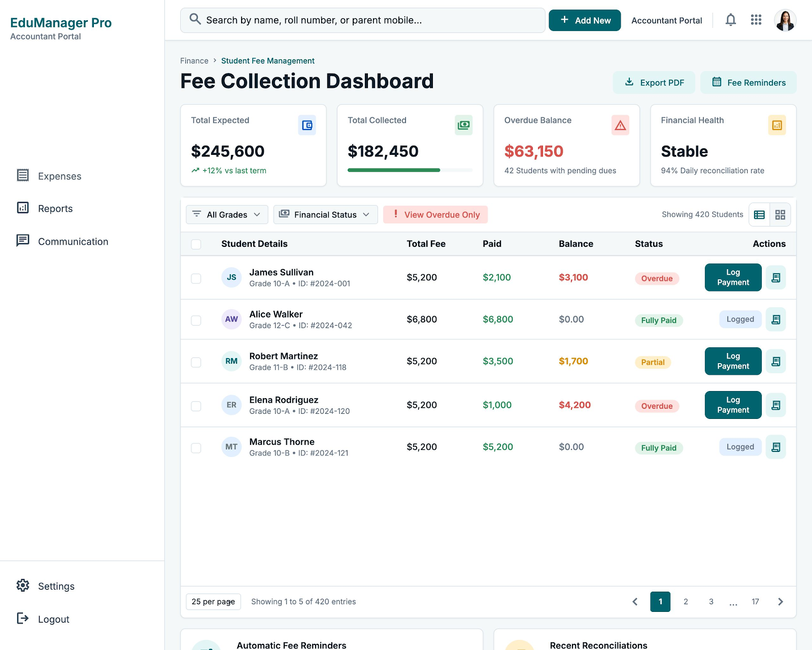The width and height of the screenshot is (812, 650).
Task: Toggle the select-all header checkbox
Action: click(x=196, y=244)
